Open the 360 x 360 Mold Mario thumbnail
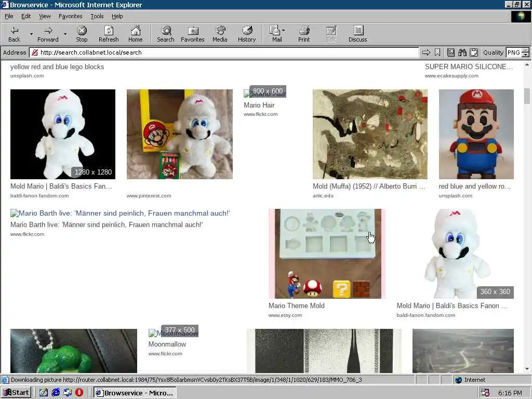The height and width of the screenshot is (399, 532). tap(455, 254)
